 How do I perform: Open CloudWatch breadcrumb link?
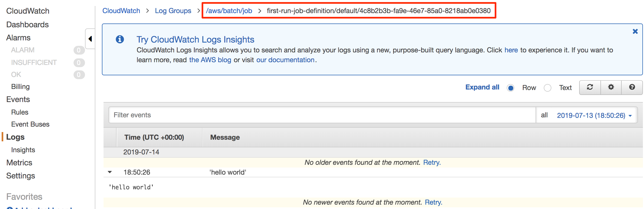(x=121, y=11)
